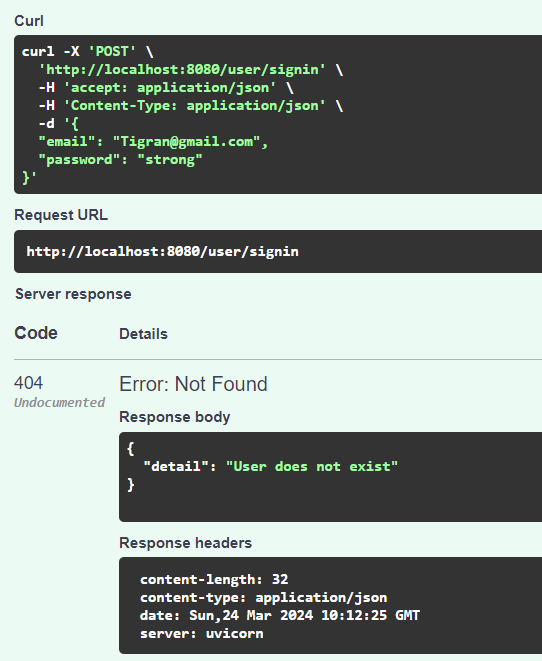
Task: Click the Request URL heading
Action: [61, 215]
